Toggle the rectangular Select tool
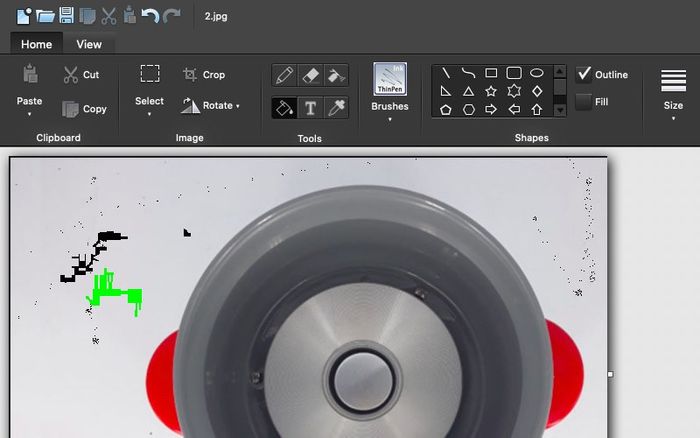The height and width of the screenshot is (438, 700). click(x=150, y=74)
